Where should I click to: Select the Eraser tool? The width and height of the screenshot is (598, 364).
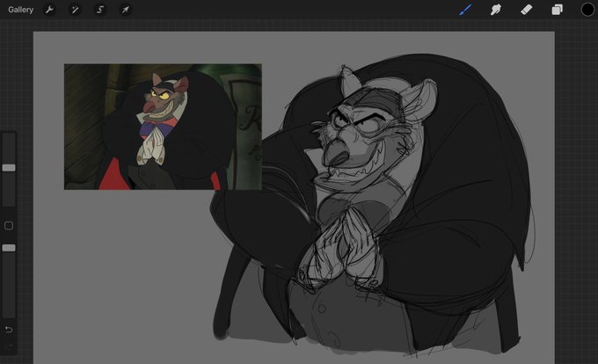tap(526, 10)
